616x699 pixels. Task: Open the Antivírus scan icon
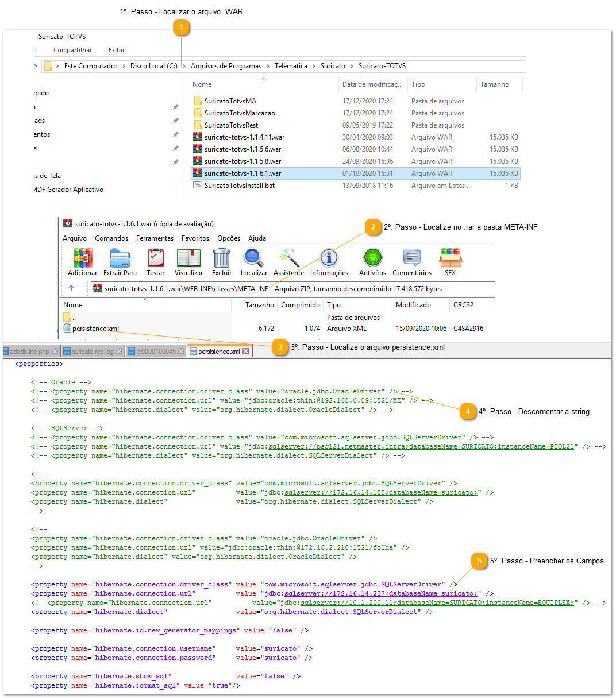372,258
